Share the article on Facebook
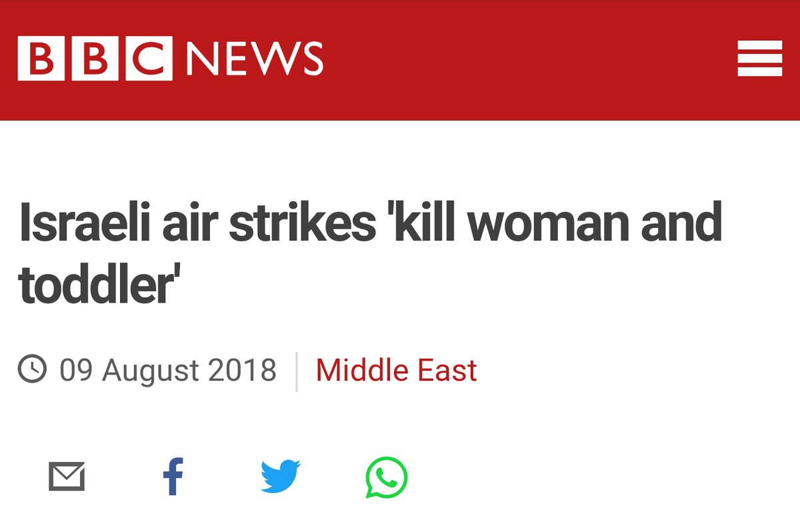Image resolution: width=800 pixels, height=532 pixels. coord(173,477)
